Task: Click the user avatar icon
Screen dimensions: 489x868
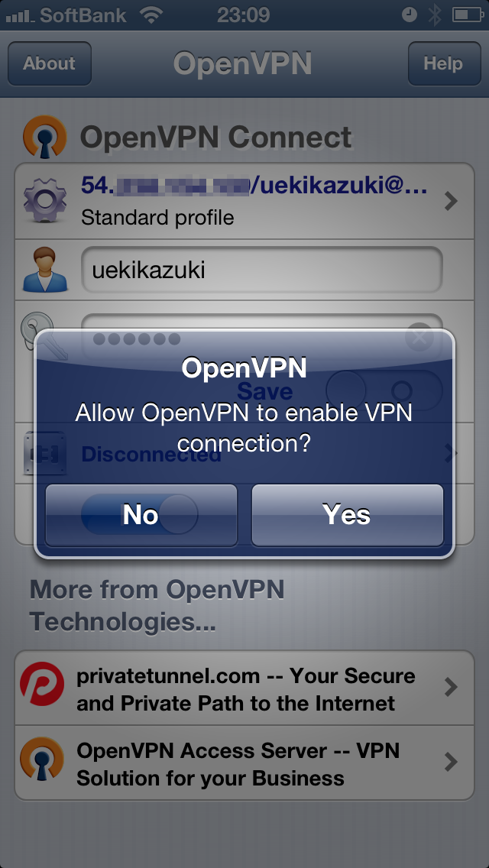Action: coord(45,270)
